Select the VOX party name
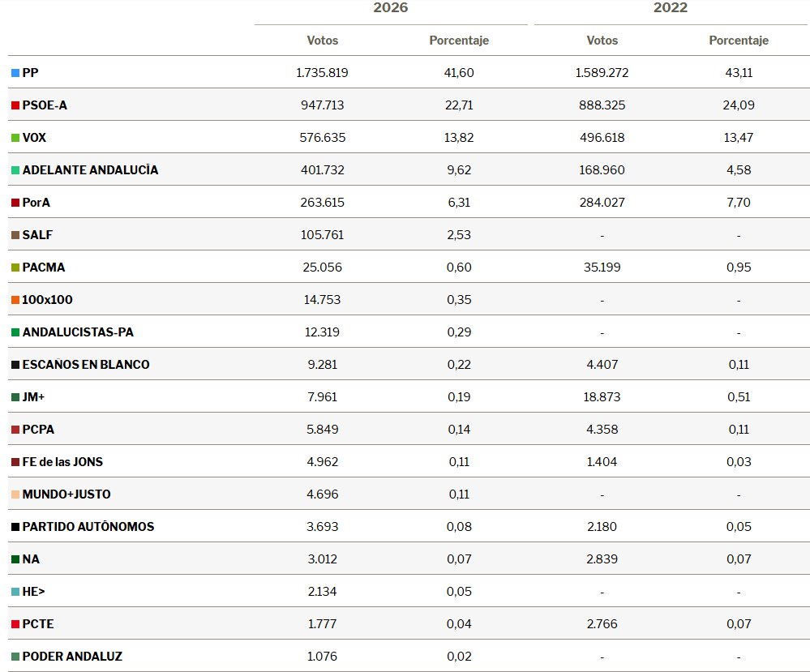 coord(34,138)
